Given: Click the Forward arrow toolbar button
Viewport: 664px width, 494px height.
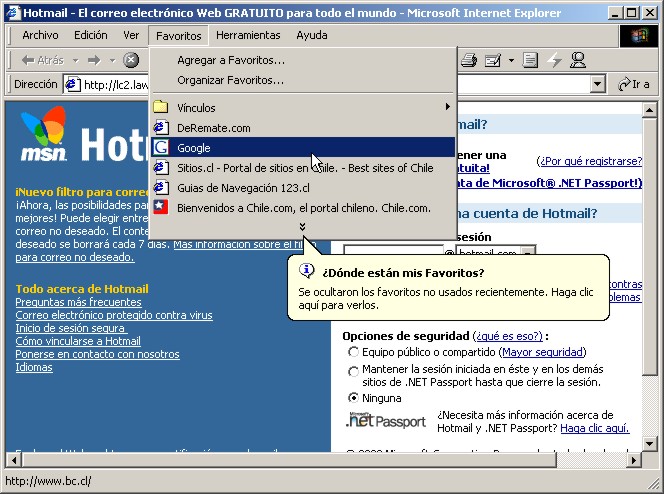Looking at the screenshot, I should click(x=94, y=60).
